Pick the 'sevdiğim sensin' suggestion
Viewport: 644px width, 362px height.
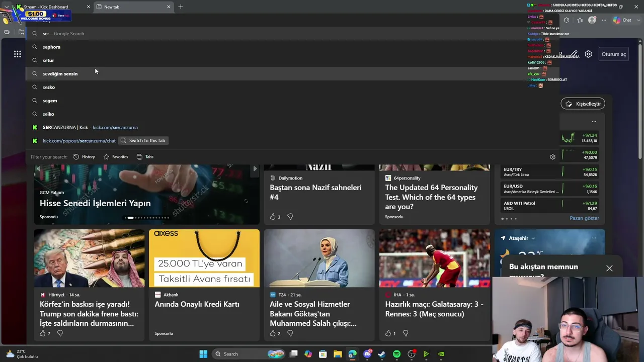(x=292, y=74)
